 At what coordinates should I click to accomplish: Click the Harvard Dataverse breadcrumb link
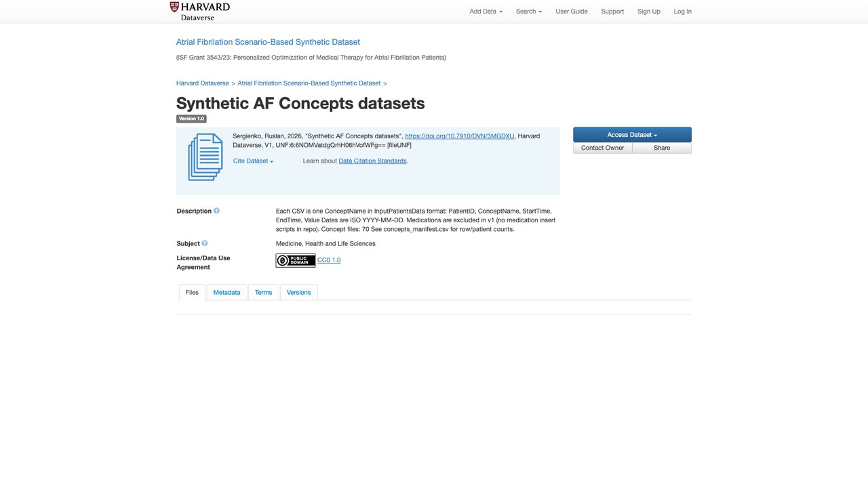(x=203, y=83)
